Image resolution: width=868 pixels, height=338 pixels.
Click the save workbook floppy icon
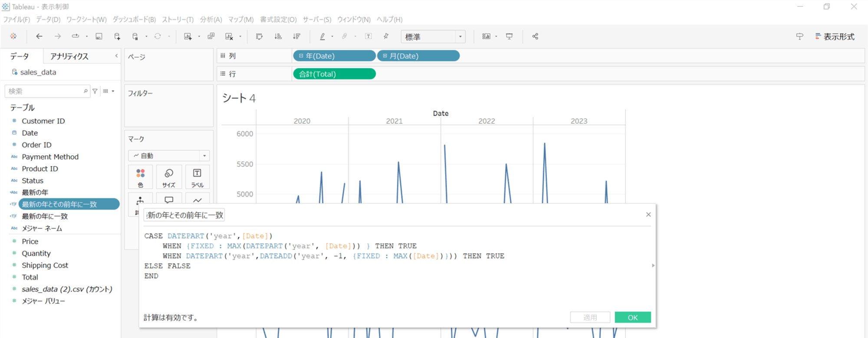(99, 36)
